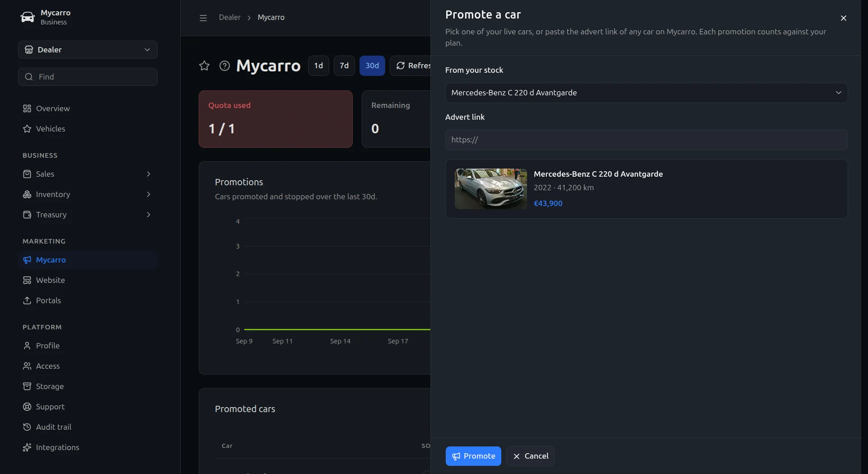Screen dimensions: 868x474
Task: Open the help question mark icon
Action: [x=224, y=66]
